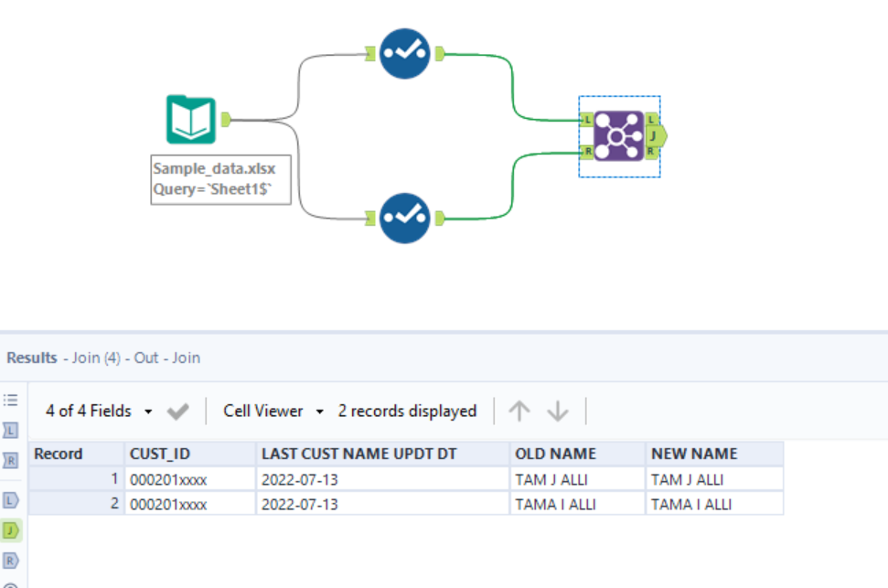The width and height of the screenshot is (888, 588).
Task: Expand the Cell Viewer dropdown
Action: point(273,412)
